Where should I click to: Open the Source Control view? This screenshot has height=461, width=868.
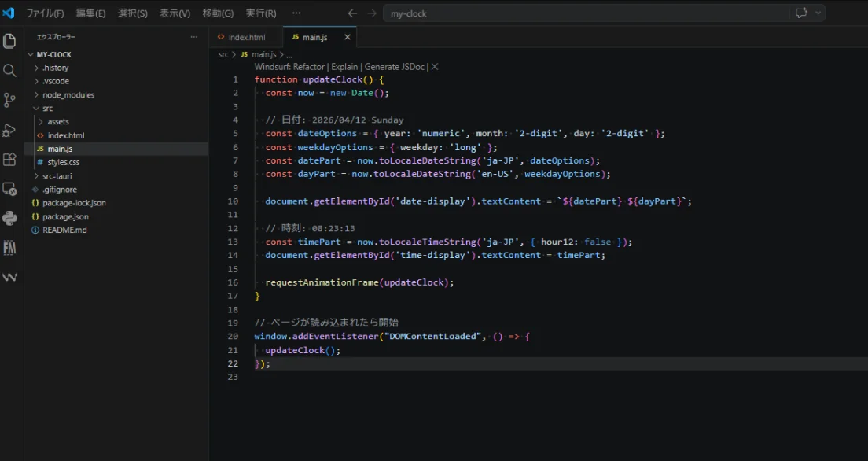[9, 100]
